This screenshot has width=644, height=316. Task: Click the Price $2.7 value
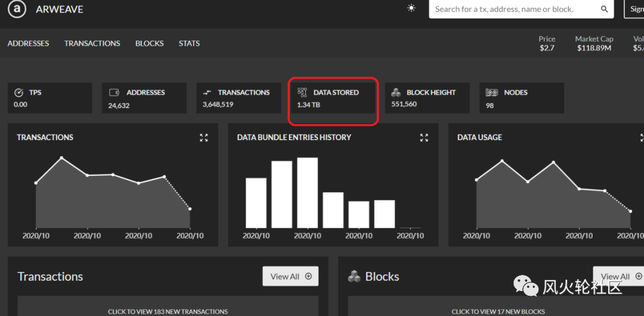point(547,48)
